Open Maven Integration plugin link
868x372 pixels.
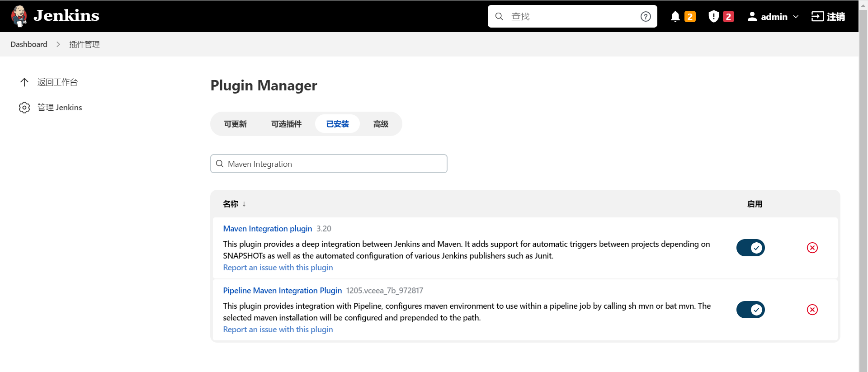click(268, 229)
